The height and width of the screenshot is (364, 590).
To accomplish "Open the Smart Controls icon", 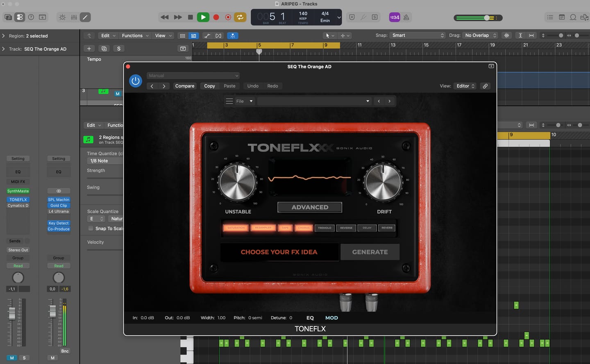I will click(62, 17).
